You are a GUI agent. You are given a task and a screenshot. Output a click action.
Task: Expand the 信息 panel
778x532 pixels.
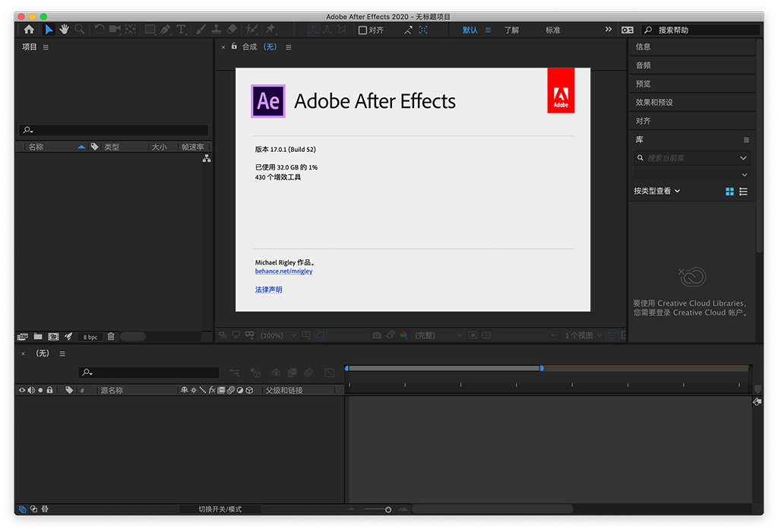point(691,46)
